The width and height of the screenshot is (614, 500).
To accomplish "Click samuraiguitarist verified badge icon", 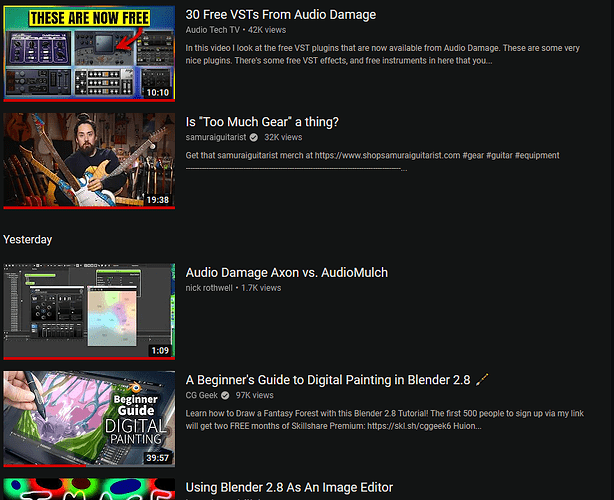I will tap(254, 137).
